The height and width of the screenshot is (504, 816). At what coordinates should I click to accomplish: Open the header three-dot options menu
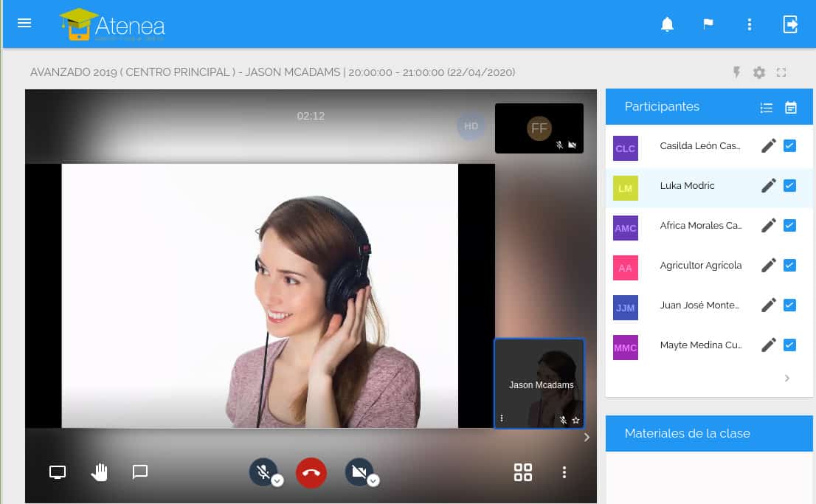(x=750, y=24)
